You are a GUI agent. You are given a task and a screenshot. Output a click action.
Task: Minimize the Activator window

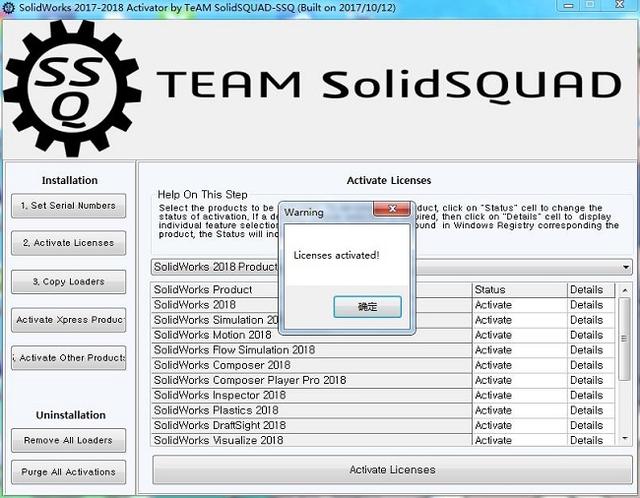coord(569,5)
